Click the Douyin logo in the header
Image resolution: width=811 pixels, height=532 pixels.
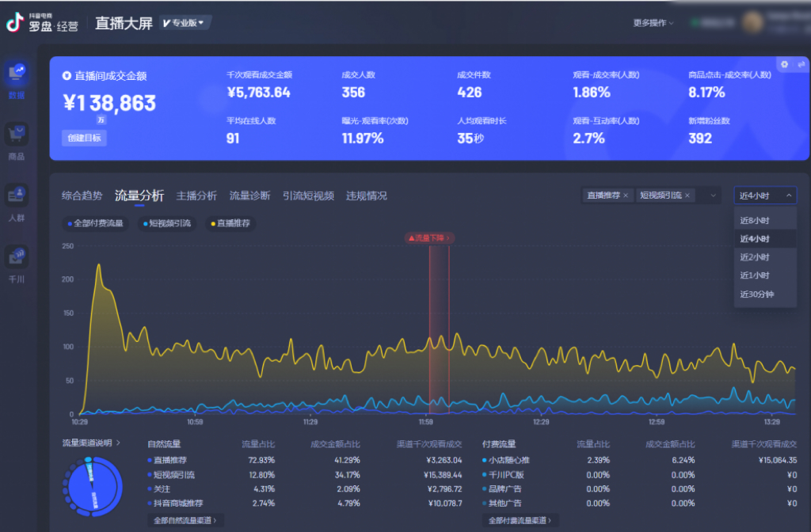(x=15, y=23)
